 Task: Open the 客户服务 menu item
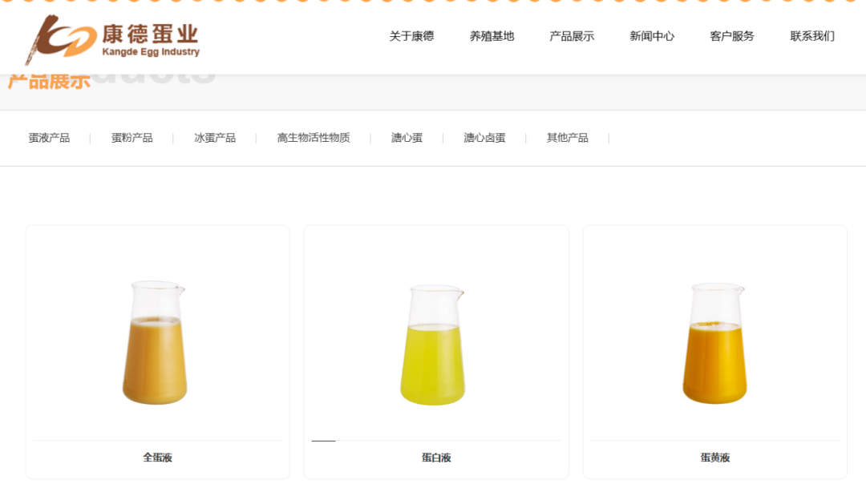click(732, 36)
